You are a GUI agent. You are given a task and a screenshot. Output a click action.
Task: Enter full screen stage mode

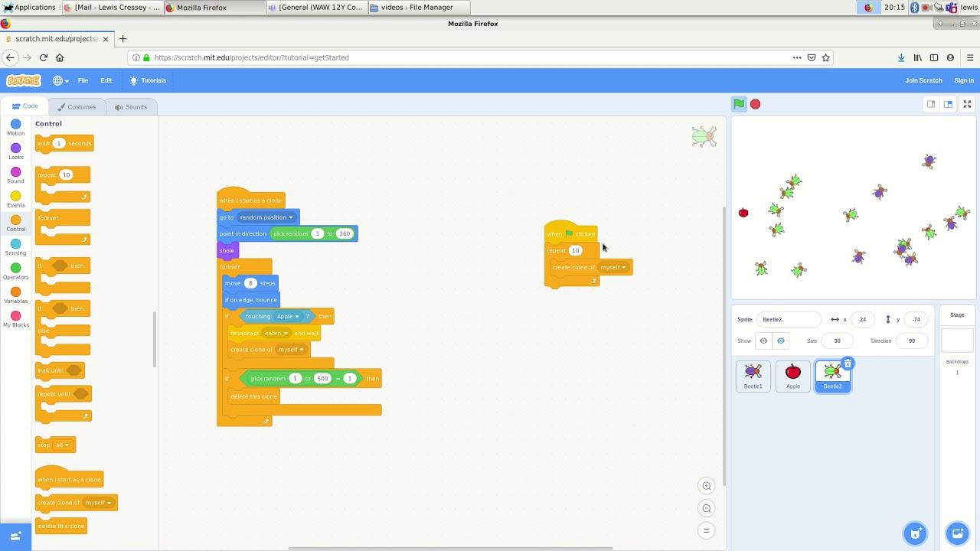(x=967, y=104)
